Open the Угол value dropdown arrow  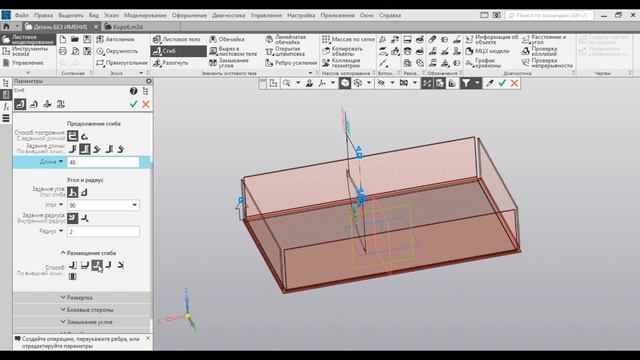[134, 205]
